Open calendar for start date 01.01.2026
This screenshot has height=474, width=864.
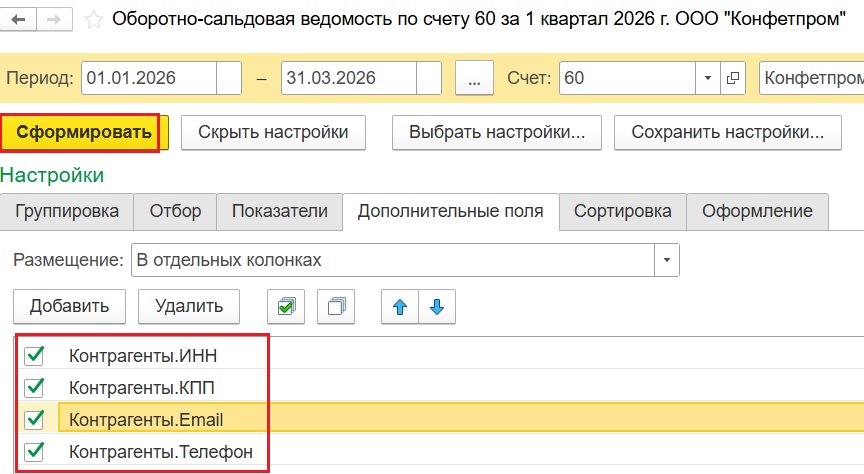(x=229, y=78)
